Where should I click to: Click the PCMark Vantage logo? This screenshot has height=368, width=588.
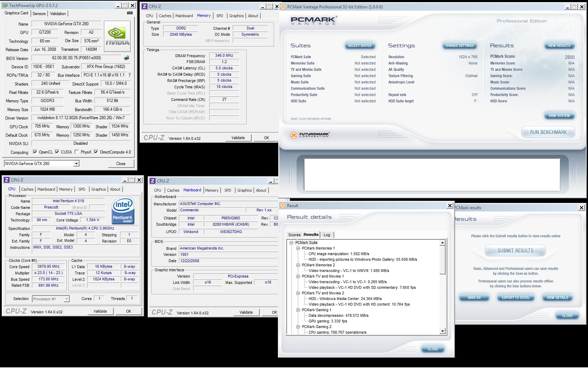tap(314, 20)
